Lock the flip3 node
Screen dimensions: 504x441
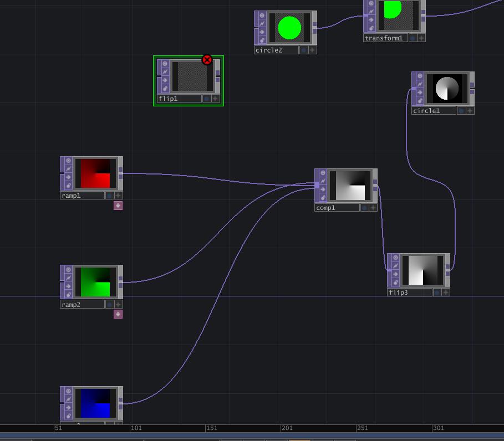pos(395,283)
